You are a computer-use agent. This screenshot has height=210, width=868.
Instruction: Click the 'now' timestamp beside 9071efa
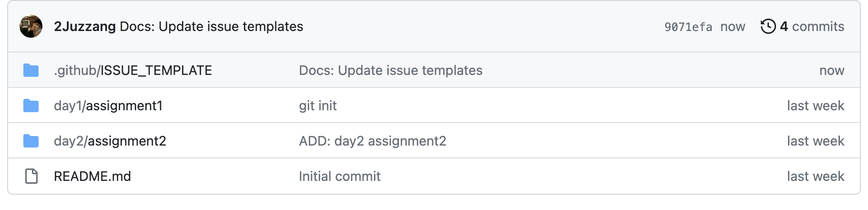[x=732, y=27]
